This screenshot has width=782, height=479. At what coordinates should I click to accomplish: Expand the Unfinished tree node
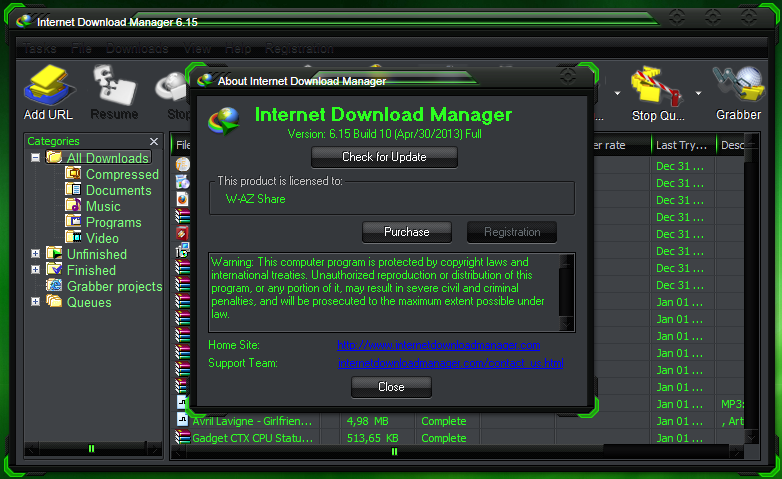pyautogui.click(x=35, y=253)
